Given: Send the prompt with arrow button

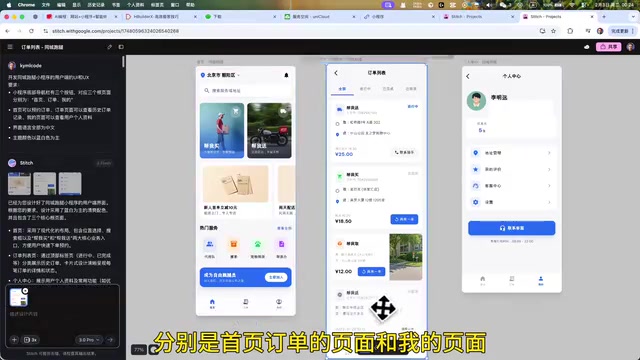Looking at the screenshot, I should coord(110,340).
